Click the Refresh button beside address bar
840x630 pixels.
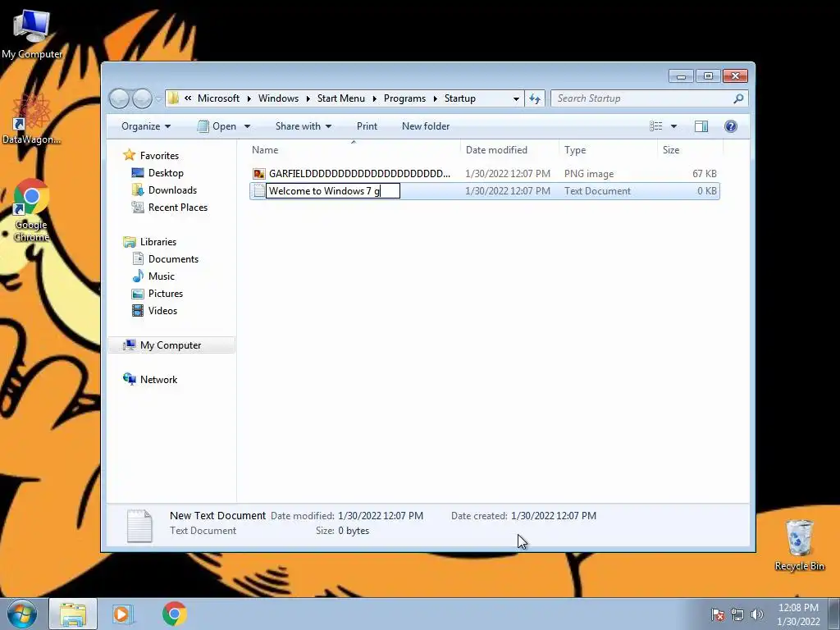click(x=535, y=98)
